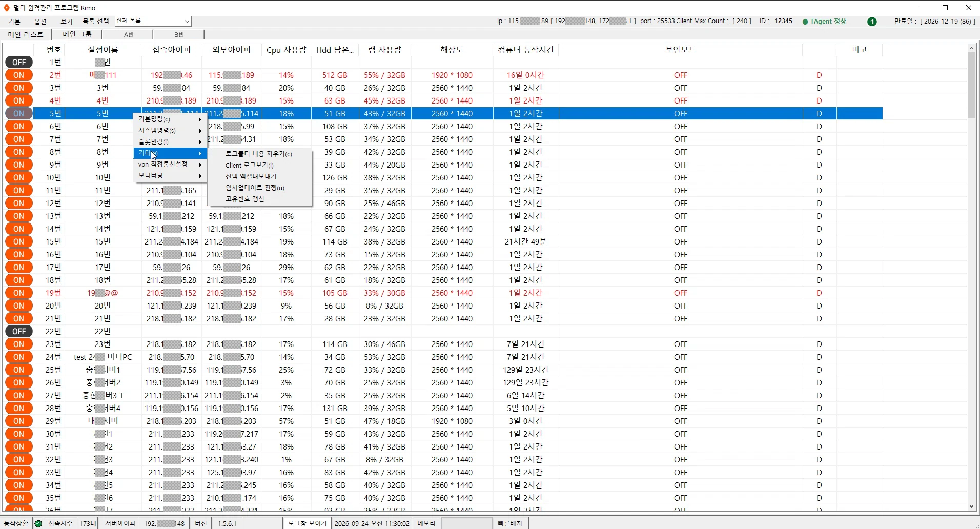Sort by the Cpu 사용량 column header

point(286,50)
